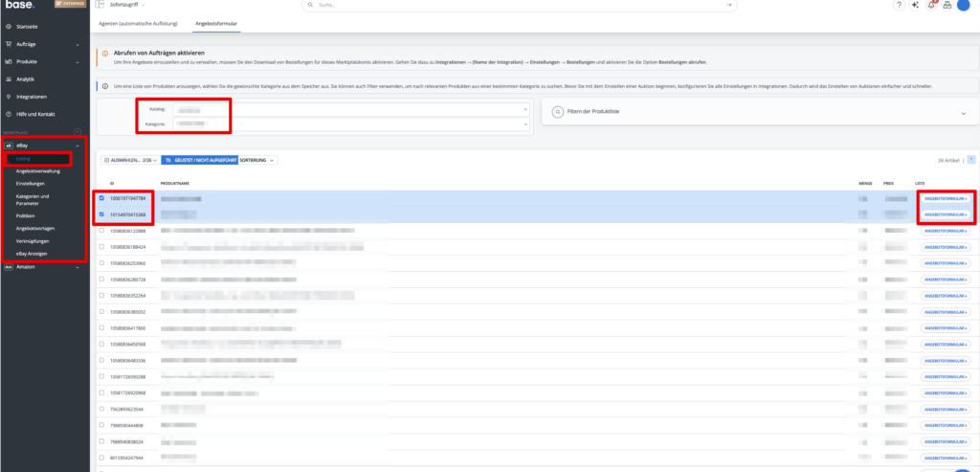Image resolution: width=980 pixels, height=472 pixels.
Task: Open Angebotsverwaltung under eBay
Action: pos(38,171)
